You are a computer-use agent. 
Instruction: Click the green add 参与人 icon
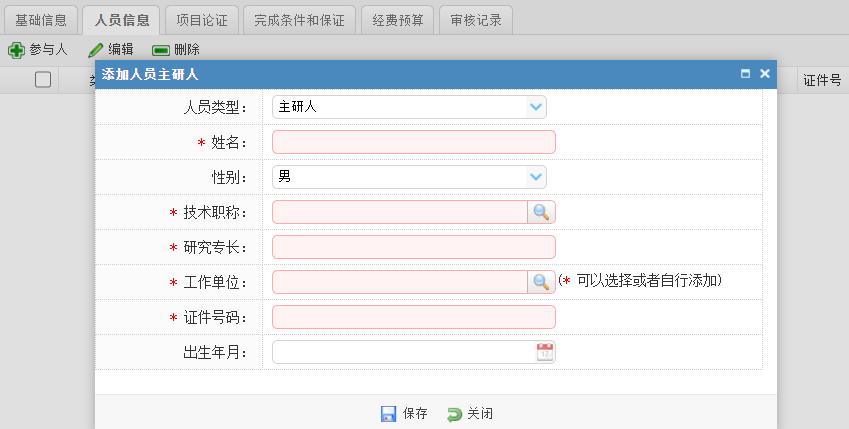16,49
